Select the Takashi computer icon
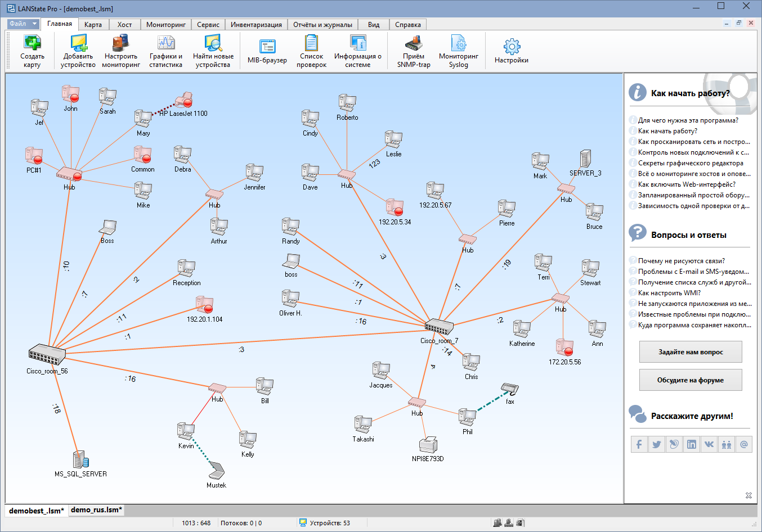The width and height of the screenshot is (762, 532). 363,425
